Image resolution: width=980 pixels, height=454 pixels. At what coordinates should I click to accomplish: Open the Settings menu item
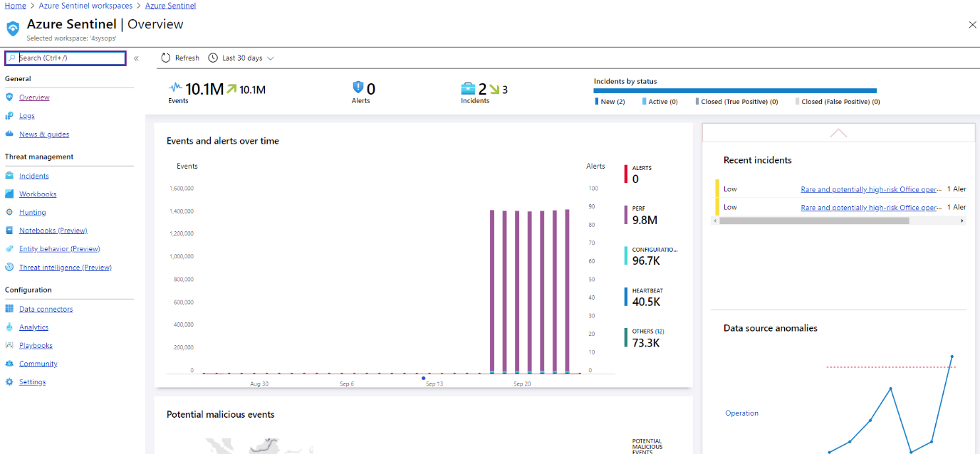(x=32, y=382)
